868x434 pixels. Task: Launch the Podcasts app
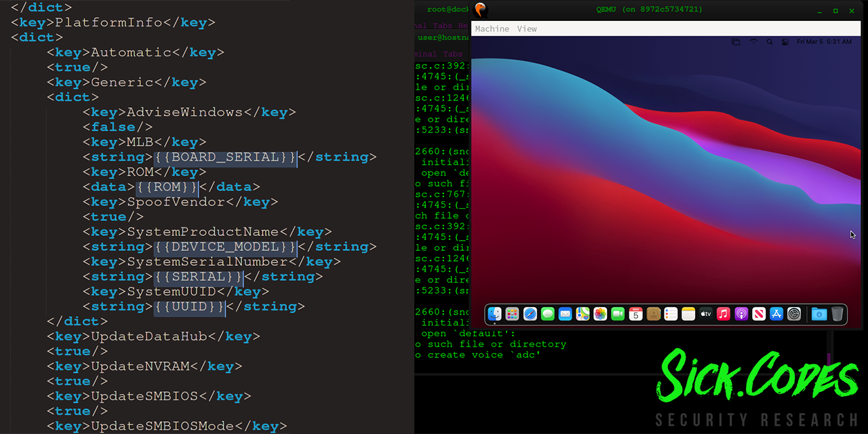pos(741,314)
